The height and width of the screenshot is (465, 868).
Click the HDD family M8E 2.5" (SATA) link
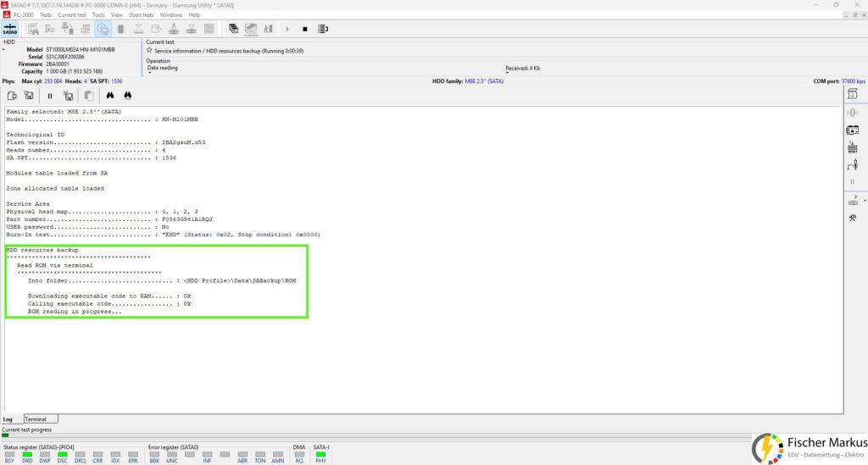pos(484,81)
